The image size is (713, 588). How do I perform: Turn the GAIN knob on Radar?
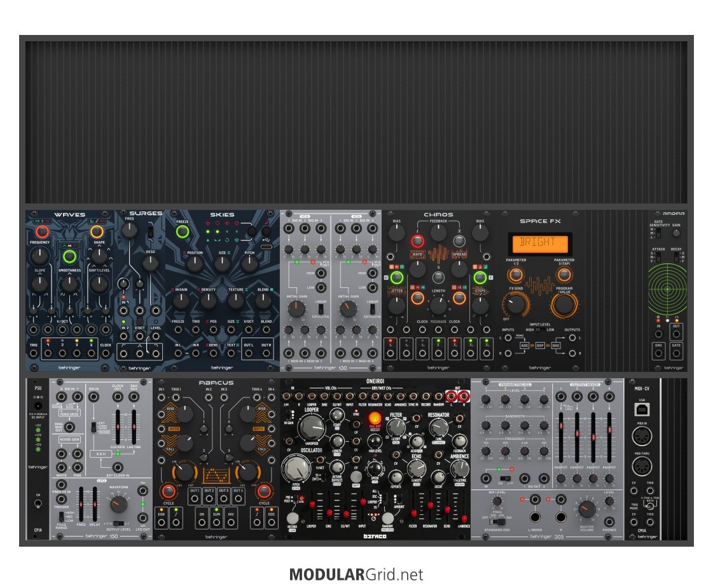pos(677,233)
